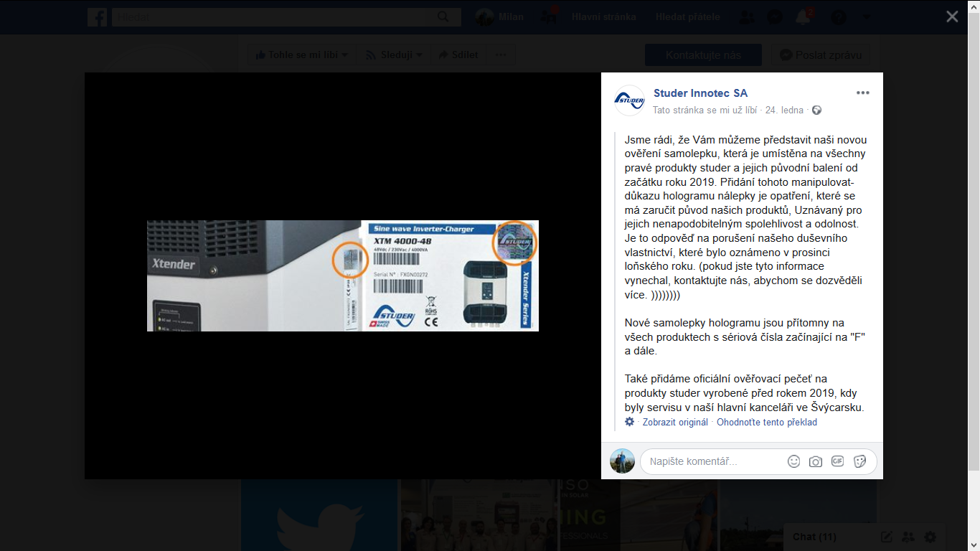Open the notifications bell
This screenshot has width=980, height=551.
(803, 17)
